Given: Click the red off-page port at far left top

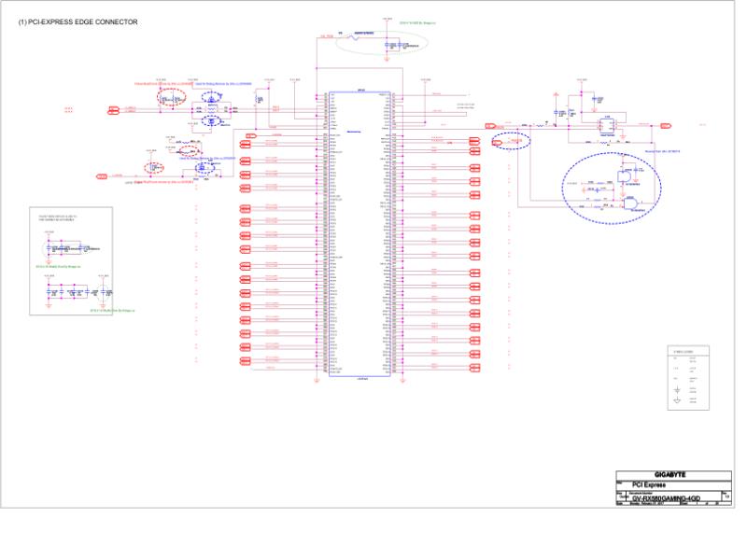Looking at the screenshot, I should tap(113, 110).
